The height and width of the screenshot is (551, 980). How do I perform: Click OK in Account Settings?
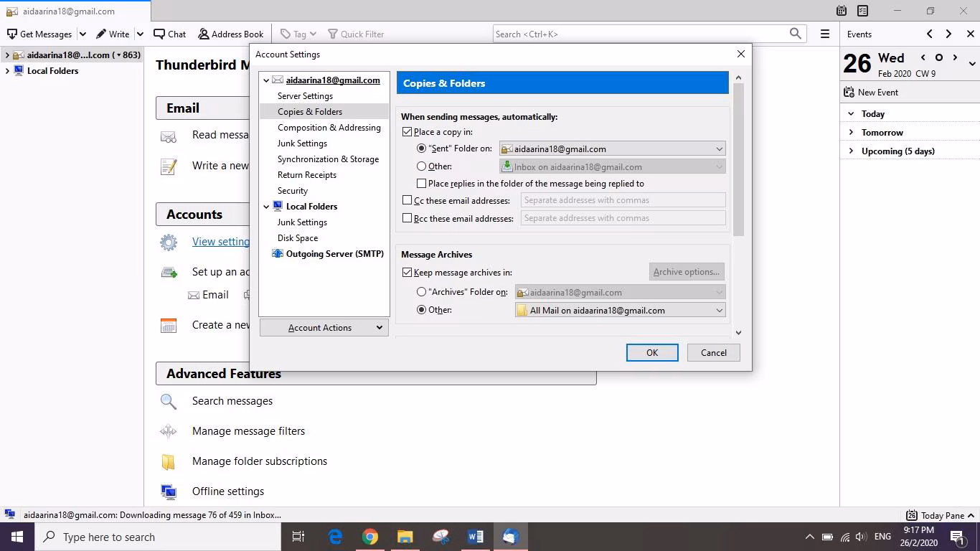[x=652, y=352]
